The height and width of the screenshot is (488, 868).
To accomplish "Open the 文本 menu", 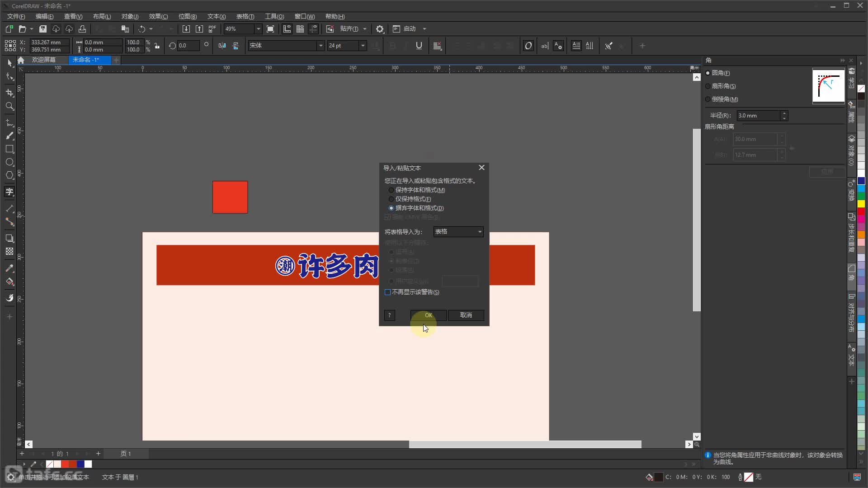I will click(217, 16).
